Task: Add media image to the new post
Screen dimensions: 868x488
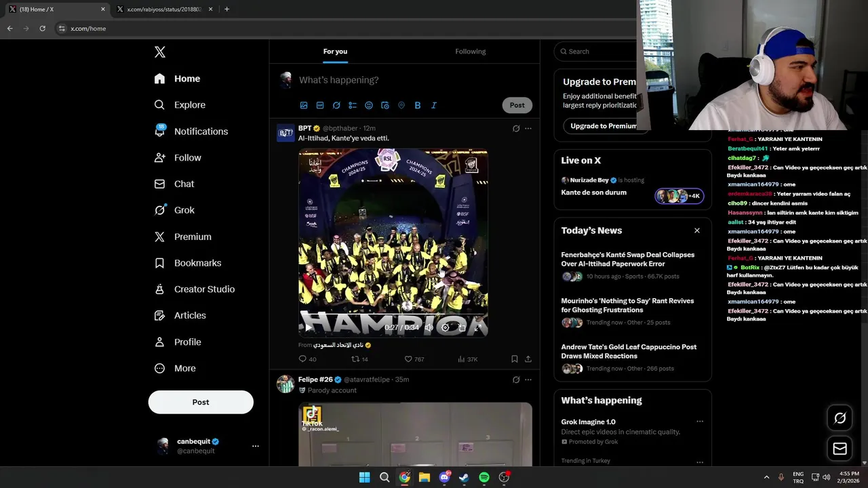Action: 304,105
